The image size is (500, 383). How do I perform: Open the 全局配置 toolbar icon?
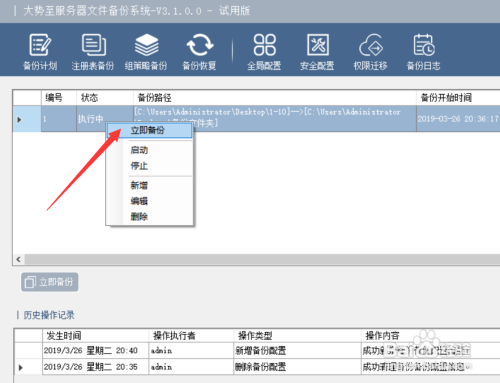point(264,52)
